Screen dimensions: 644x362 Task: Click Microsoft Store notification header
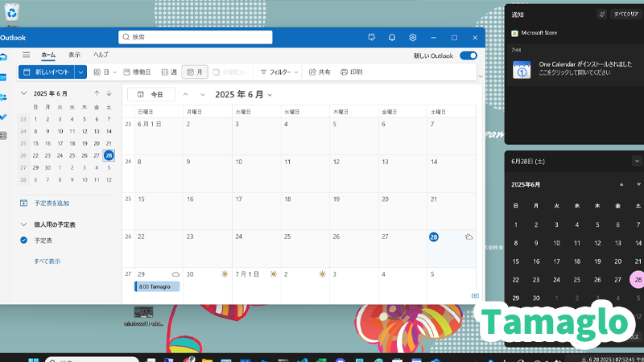535,33
